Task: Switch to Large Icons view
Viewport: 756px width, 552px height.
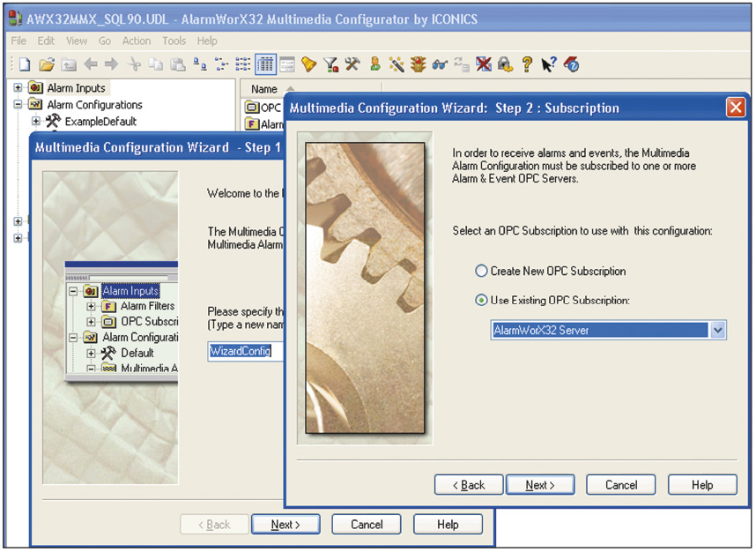Action: tap(200, 64)
